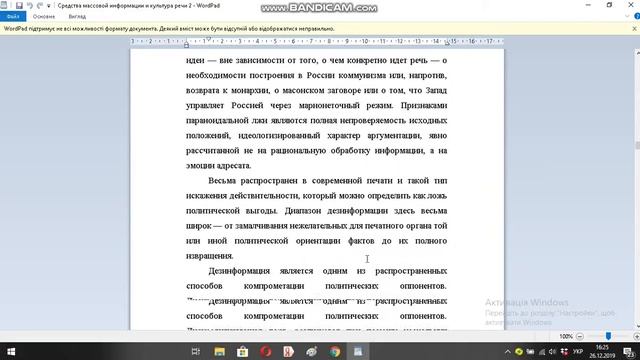Click the zoom in plus button
The image size is (640, 360).
[636, 336]
